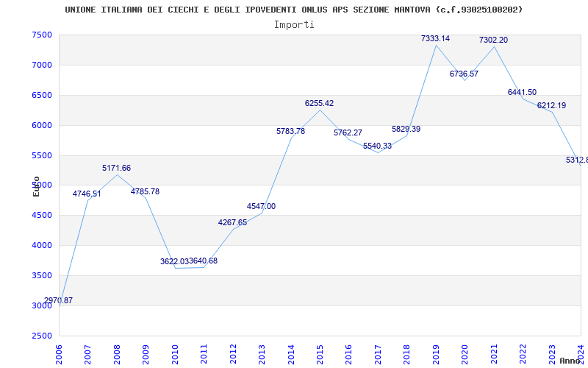Select the 5783.78 value label
588x368 pixels.
click(x=290, y=132)
